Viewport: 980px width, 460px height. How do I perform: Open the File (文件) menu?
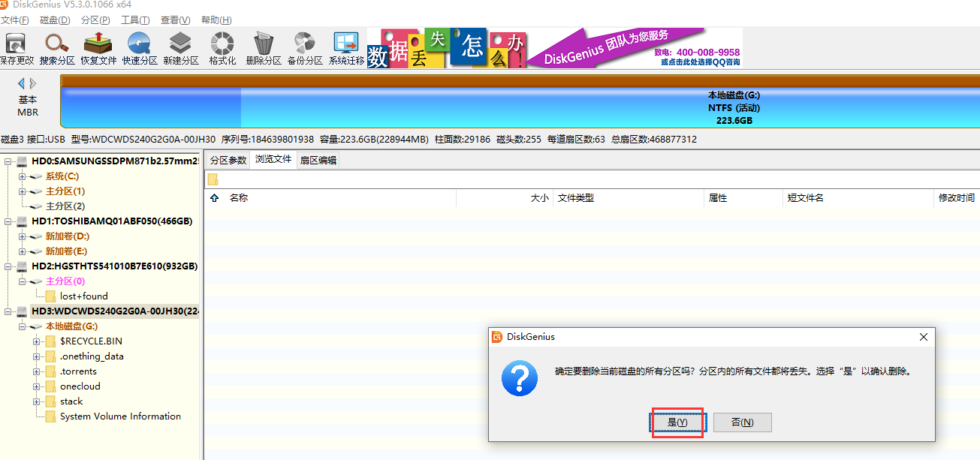coord(15,20)
